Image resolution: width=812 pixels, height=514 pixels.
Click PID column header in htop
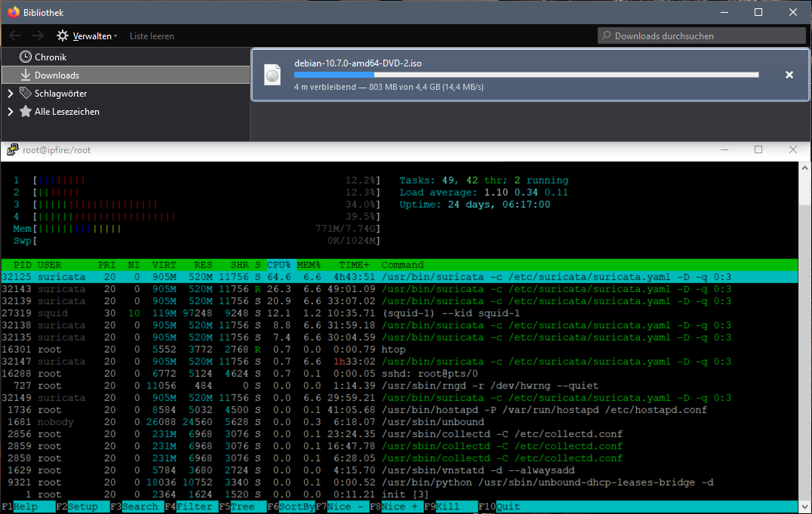coord(23,265)
